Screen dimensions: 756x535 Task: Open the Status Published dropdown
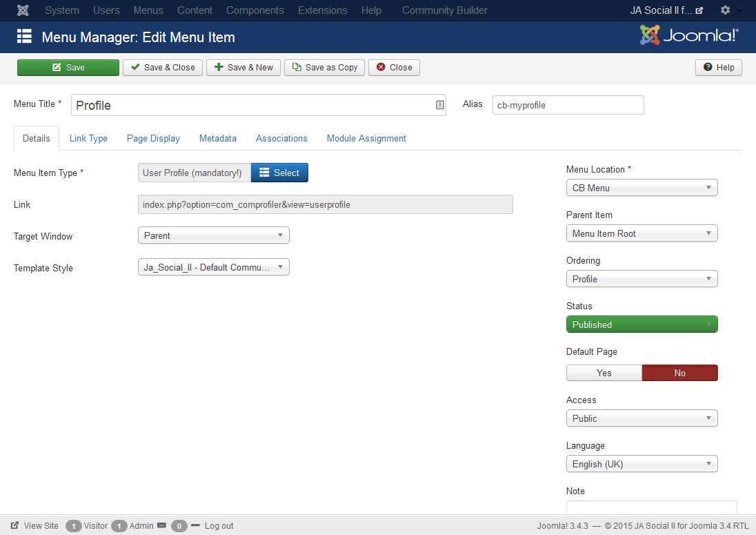click(x=641, y=324)
